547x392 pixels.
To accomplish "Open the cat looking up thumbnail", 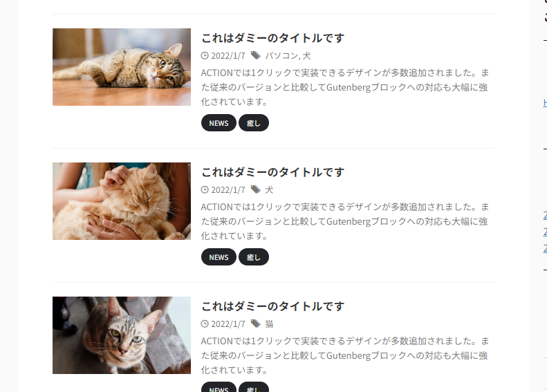I will pos(122,335).
